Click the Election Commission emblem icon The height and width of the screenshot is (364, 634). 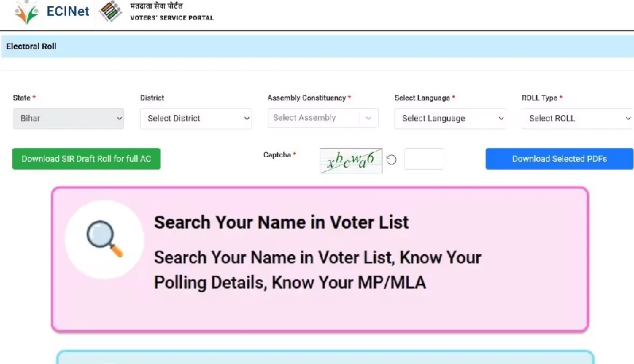[x=111, y=11]
